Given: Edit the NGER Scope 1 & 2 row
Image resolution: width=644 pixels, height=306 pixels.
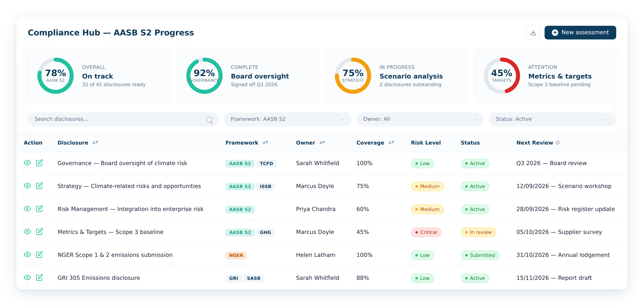Looking at the screenshot, I should (x=39, y=255).
